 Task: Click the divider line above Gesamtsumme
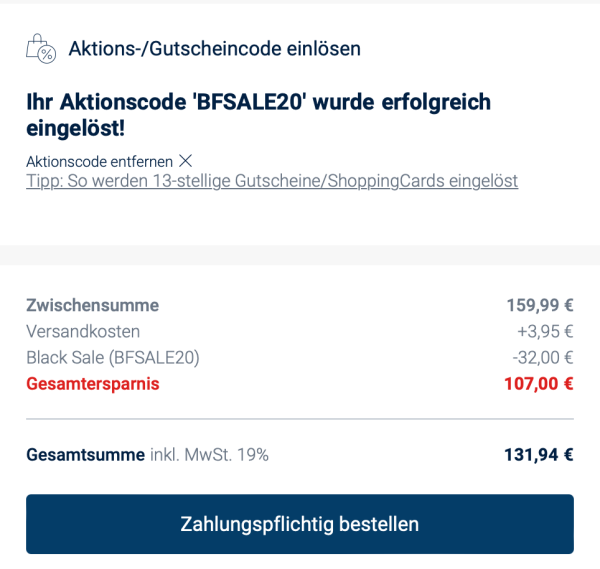tap(300, 419)
